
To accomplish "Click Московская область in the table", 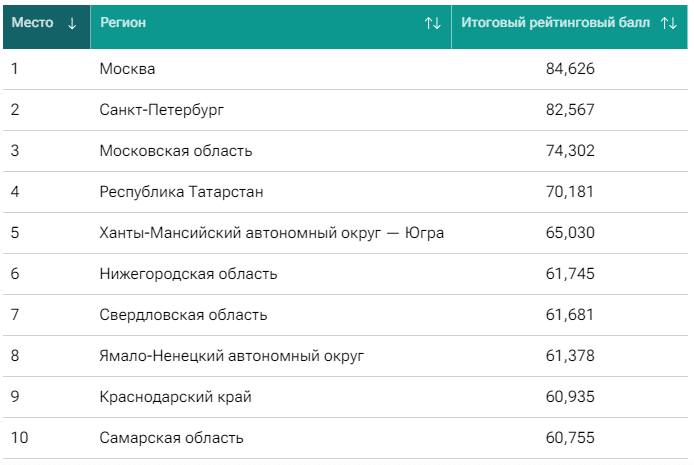I will tap(176, 151).
